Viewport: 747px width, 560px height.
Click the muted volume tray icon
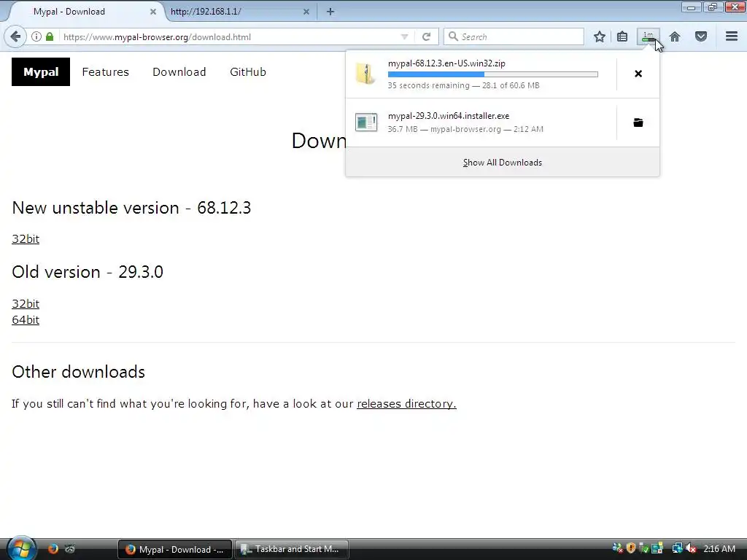[692, 548]
